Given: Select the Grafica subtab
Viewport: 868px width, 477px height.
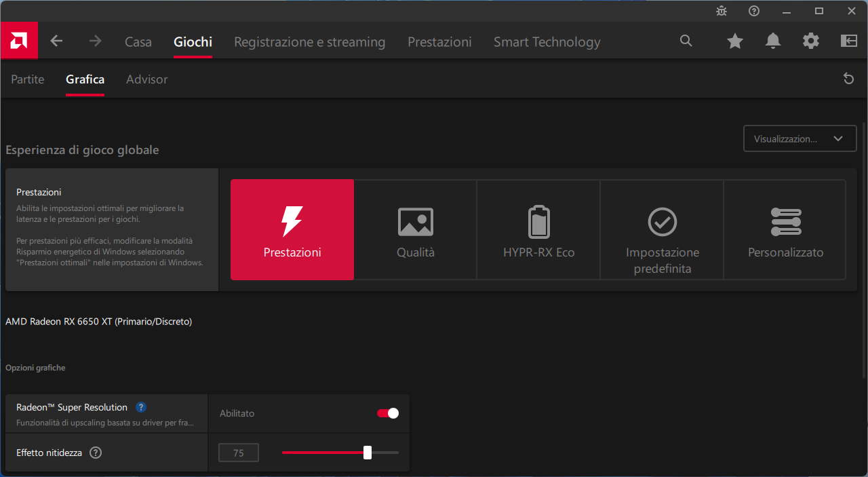Looking at the screenshot, I should (85, 79).
